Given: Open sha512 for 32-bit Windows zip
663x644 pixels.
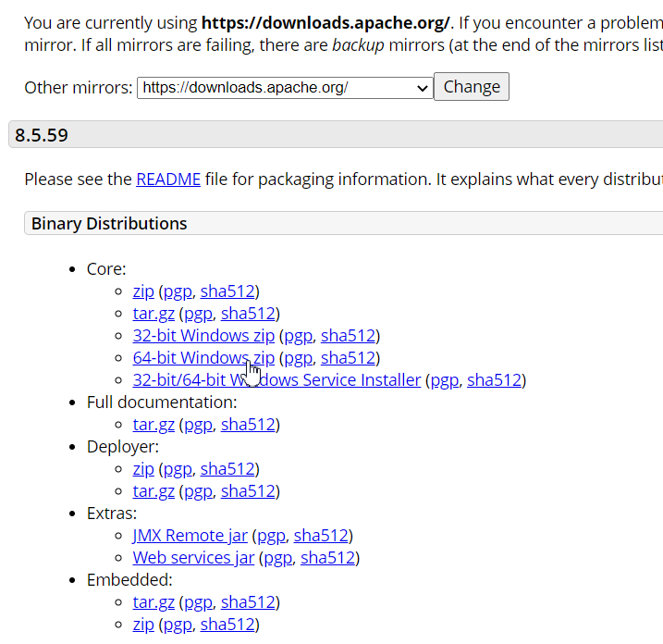Looking at the screenshot, I should [348, 336].
